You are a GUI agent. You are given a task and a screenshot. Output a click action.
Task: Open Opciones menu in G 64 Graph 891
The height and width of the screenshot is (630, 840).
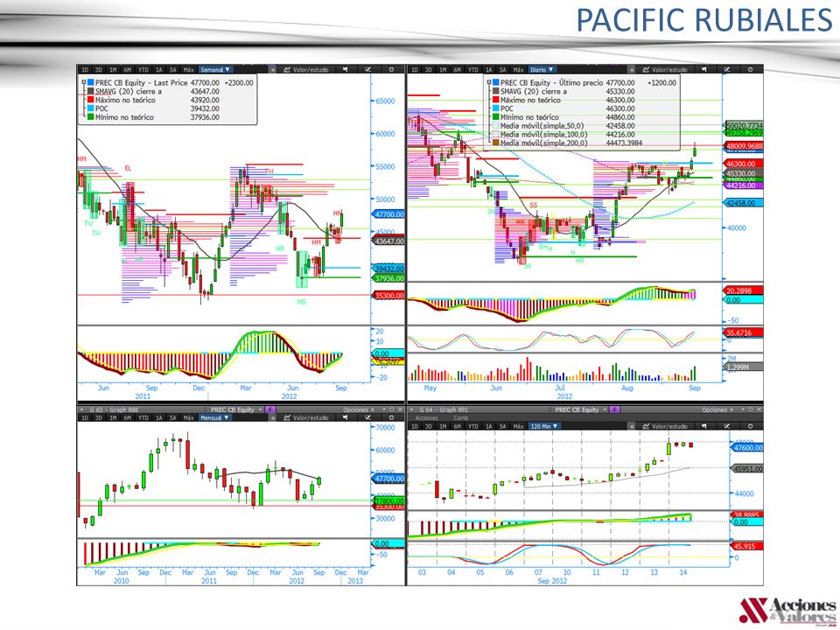(x=717, y=409)
